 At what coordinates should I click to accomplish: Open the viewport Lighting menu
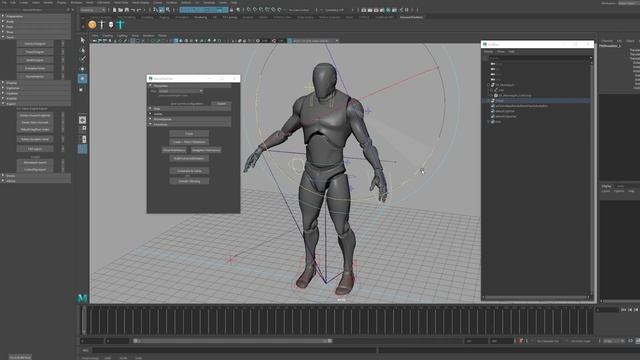[122, 36]
